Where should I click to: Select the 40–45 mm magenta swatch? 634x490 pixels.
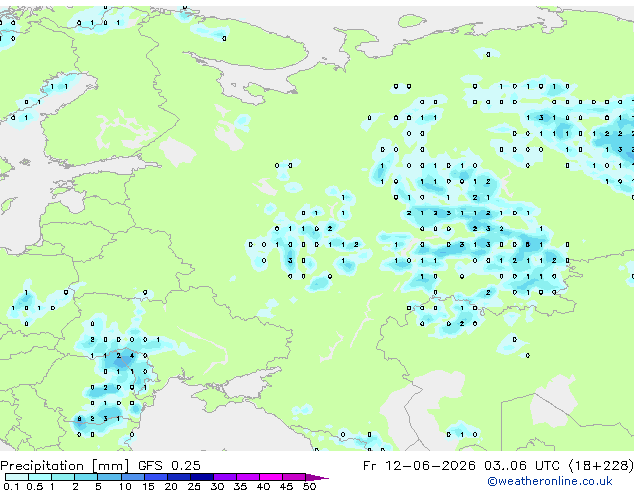[271, 477]
